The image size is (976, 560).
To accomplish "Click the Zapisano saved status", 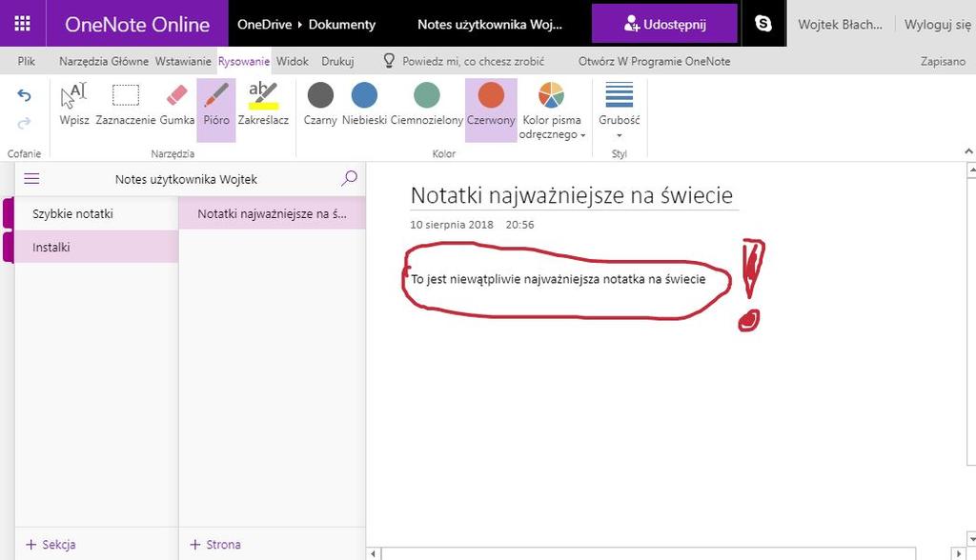I will (943, 61).
